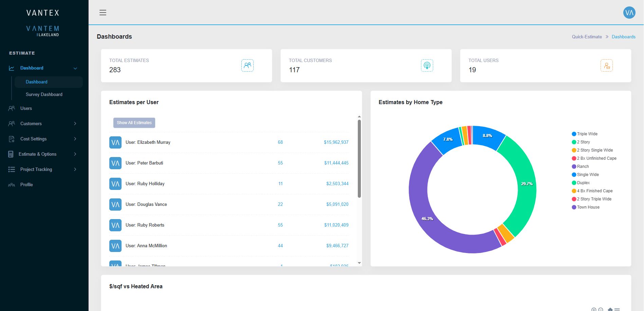Open Douglas Vance's 22 estimates count
The image size is (644, 311).
(280, 205)
